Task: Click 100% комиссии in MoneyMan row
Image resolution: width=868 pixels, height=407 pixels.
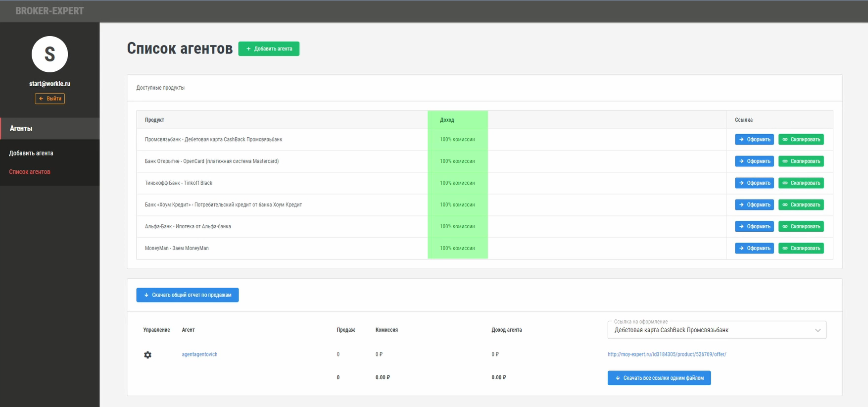Action: (x=457, y=249)
